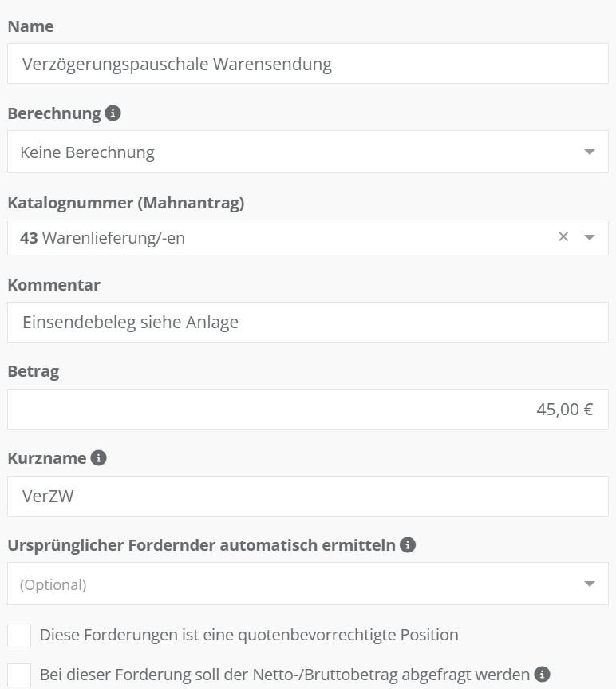Show info for Ursprünglicher Fordernder automatisch ermitteln

point(408,545)
